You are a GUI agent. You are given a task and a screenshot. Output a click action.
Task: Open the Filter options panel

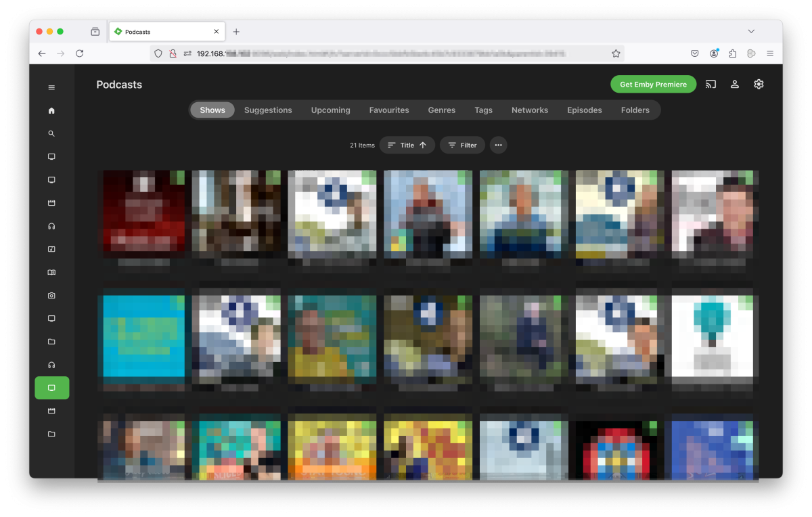(462, 145)
